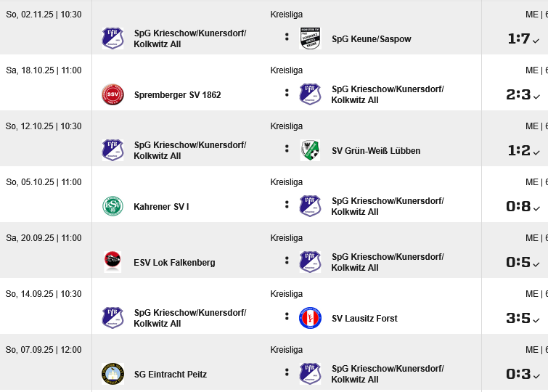Click SG Eintracht Peitz club crest
Viewport: 548px width, 392px height.
113,374
